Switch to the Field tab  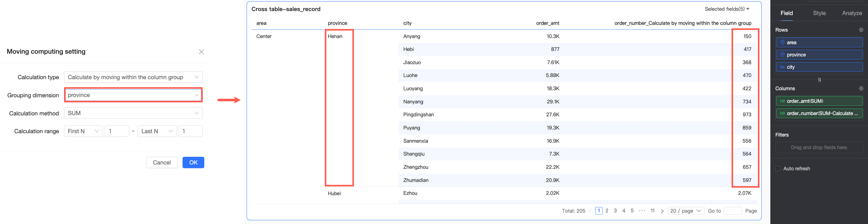click(x=787, y=13)
